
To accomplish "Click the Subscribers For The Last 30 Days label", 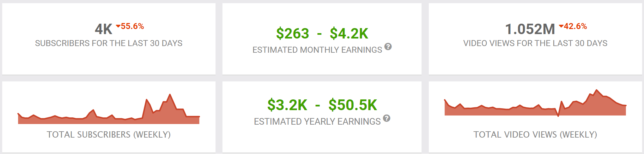I will point(109,43).
